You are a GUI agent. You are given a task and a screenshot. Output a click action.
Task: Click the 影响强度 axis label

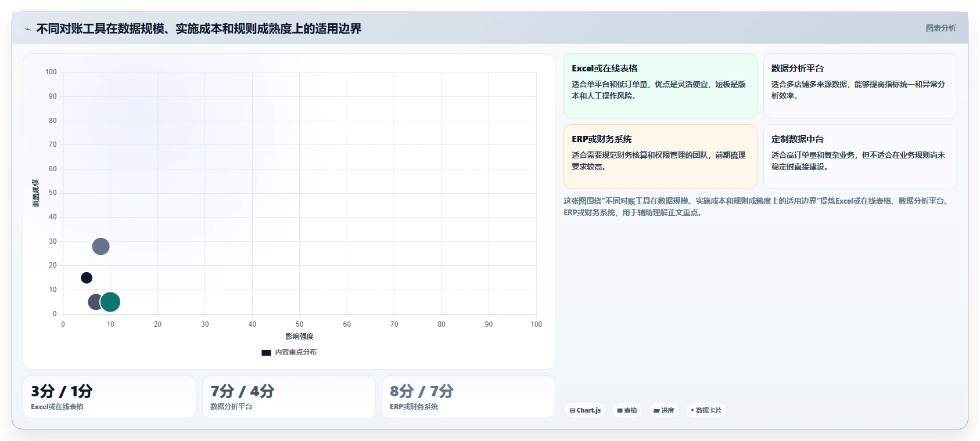point(299,337)
